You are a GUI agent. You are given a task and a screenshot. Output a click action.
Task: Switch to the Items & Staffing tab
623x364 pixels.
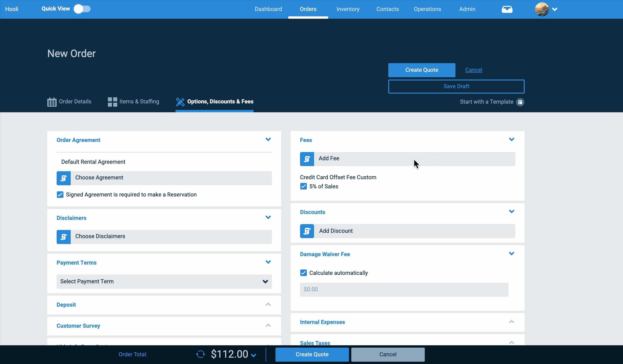pyautogui.click(x=133, y=102)
